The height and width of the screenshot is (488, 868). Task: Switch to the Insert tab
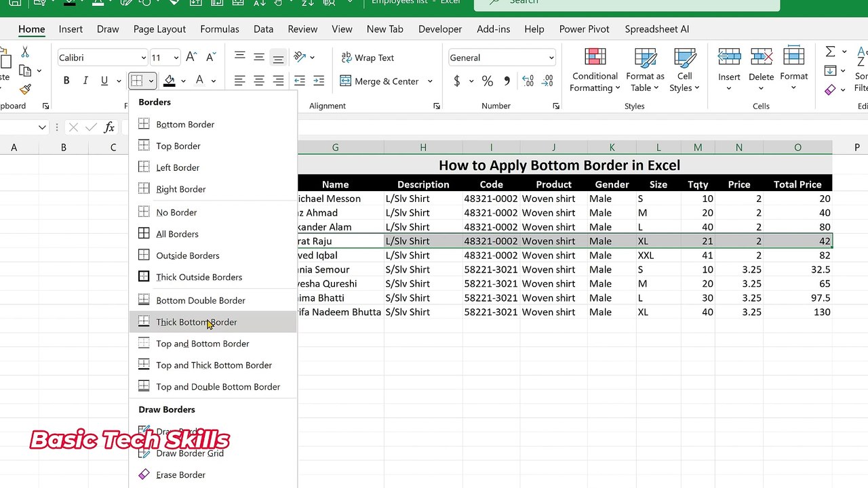(x=71, y=29)
